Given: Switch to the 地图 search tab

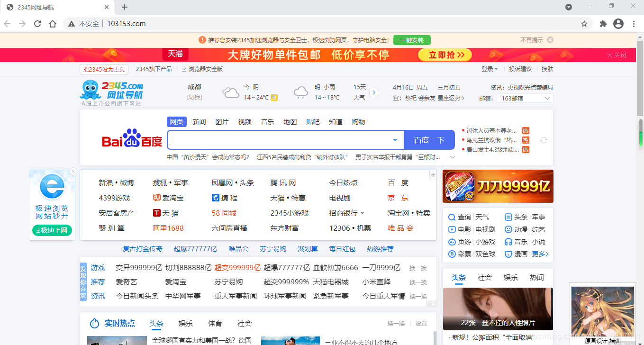Looking at the screenshot, I should 290,122.
